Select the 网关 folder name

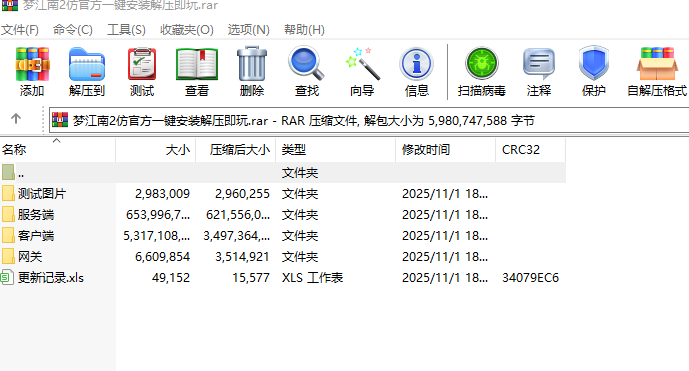(x=30, y=257)
